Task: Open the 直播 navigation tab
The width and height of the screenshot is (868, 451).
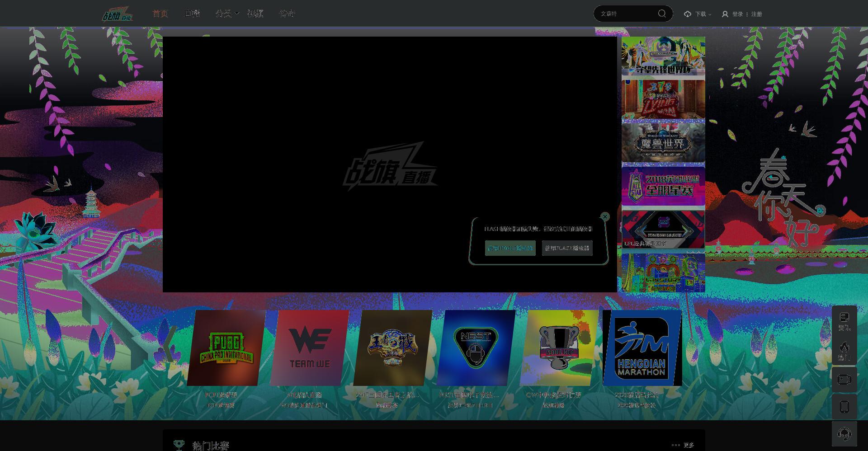Action: (192, 14)
